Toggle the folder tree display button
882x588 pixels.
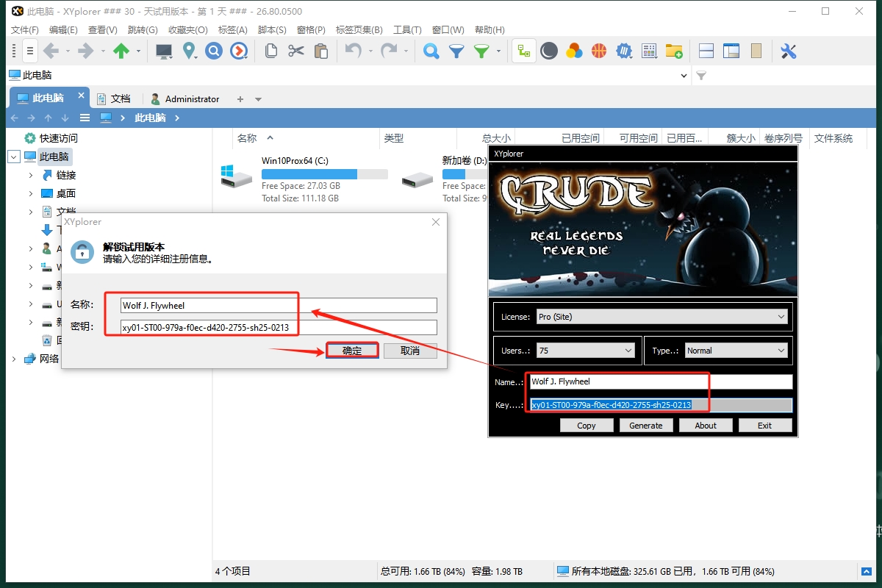(524, 51)
